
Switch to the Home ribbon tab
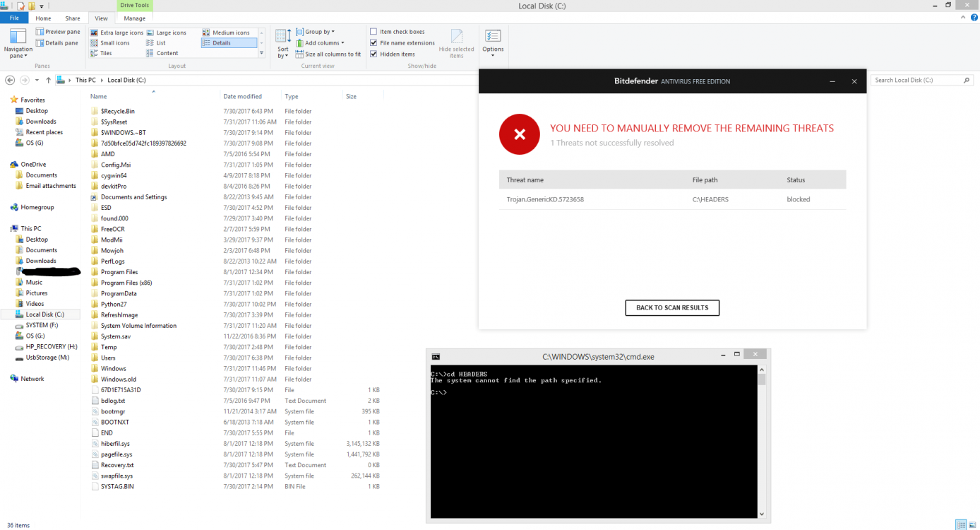coord(43,18)
